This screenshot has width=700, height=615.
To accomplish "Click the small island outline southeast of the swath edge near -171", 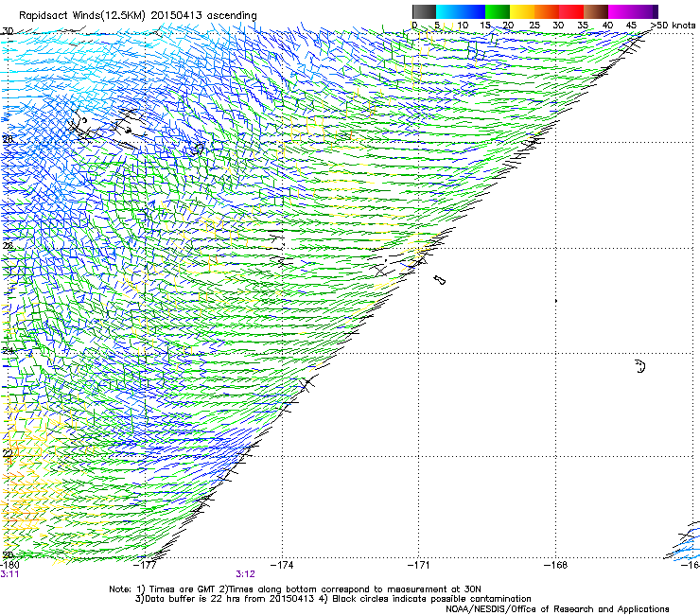I will point(439,280).
